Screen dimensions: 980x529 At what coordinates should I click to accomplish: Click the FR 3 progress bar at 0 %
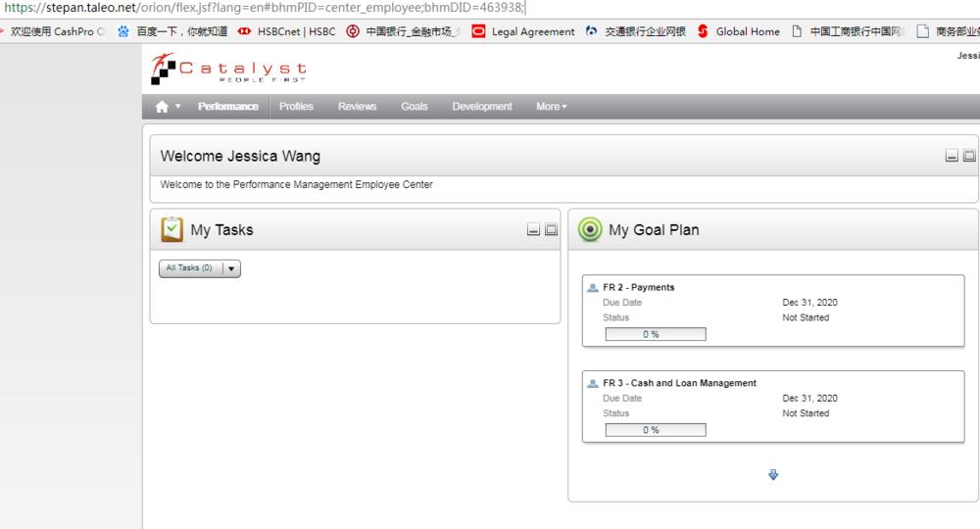click(x=656, y=430)
